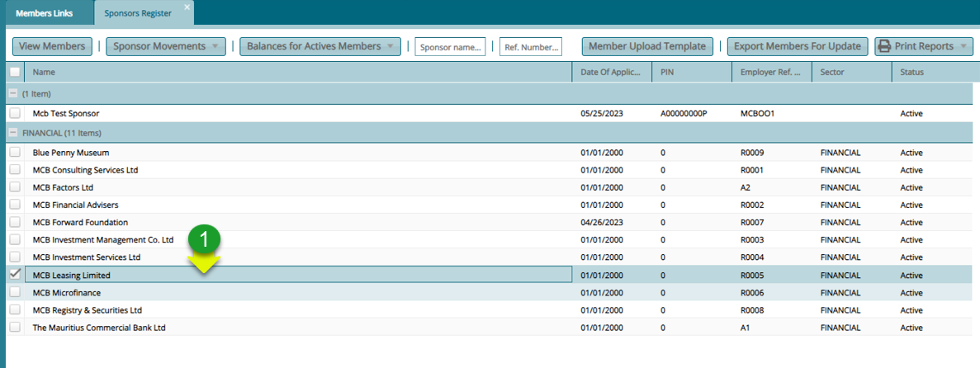Screen dimensions: 980x368
Task: Select MCB Consulting Services Ltd name
Action: (85, 170)
